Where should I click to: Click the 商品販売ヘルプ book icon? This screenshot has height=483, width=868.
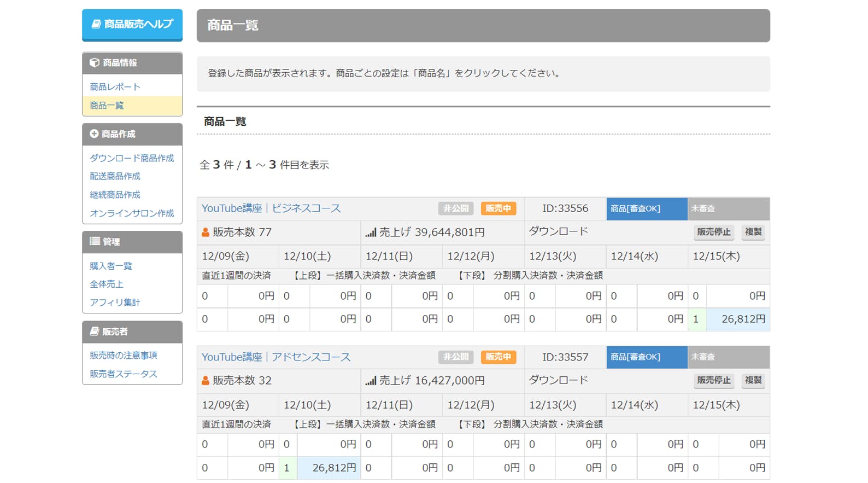tap(96, 24)
